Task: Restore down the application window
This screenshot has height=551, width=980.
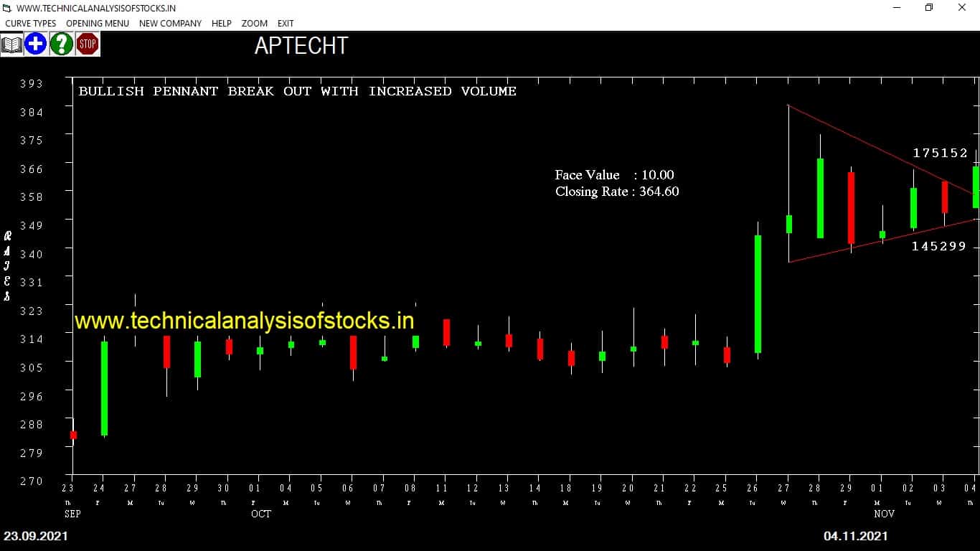Action: (929, 8)
